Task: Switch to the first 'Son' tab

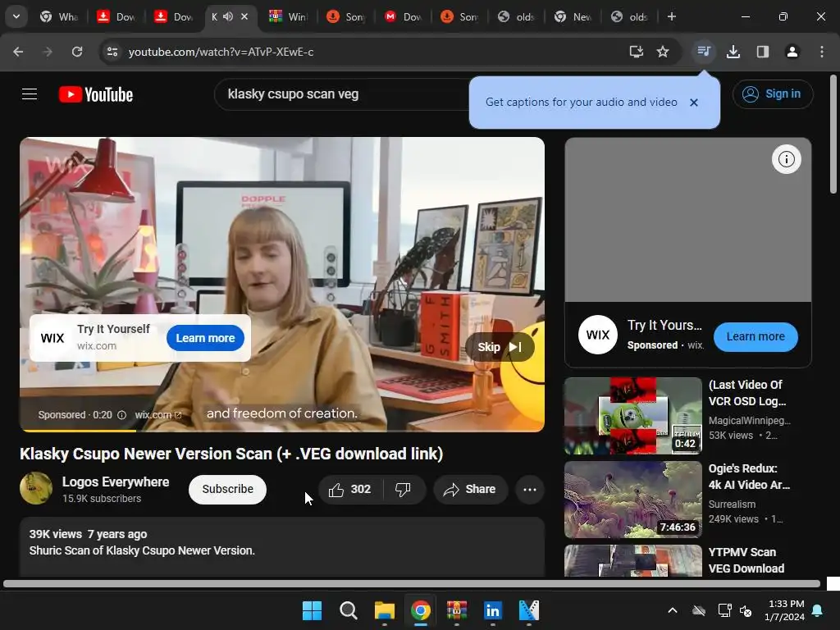Action: pyautogui.click(x=345, y=16)
